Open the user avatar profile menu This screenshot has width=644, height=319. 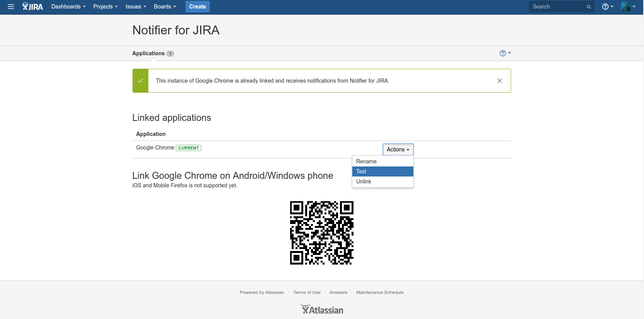click(x=628, y=7)
